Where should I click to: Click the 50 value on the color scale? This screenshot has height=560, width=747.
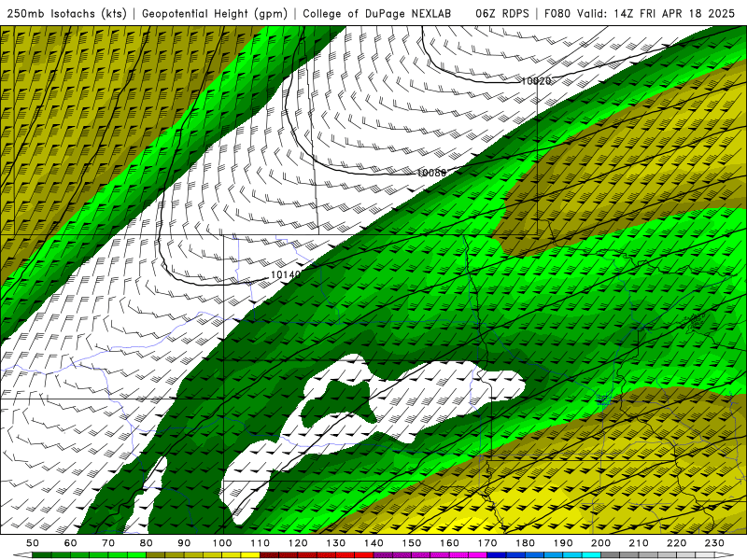point(33,543)
